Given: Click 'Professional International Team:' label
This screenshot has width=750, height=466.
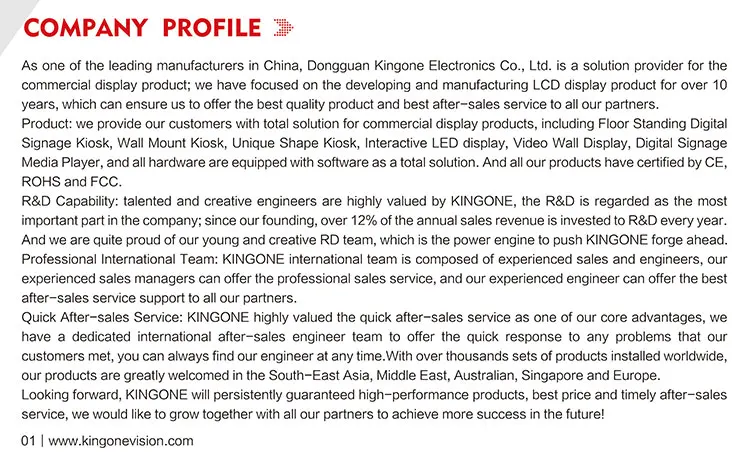Looking at the screenshot, I should [x=120, y=259].
